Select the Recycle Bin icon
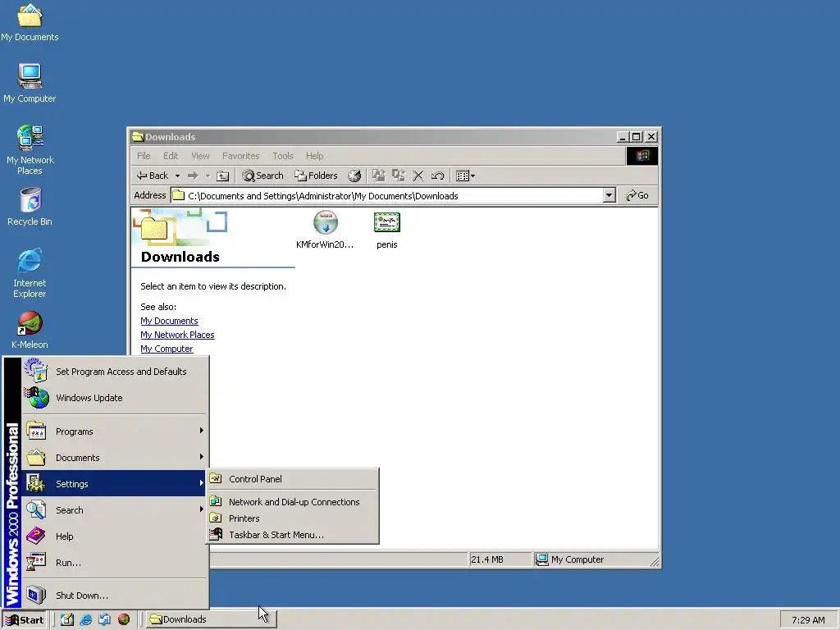840x630 pixels. point(30,207)
